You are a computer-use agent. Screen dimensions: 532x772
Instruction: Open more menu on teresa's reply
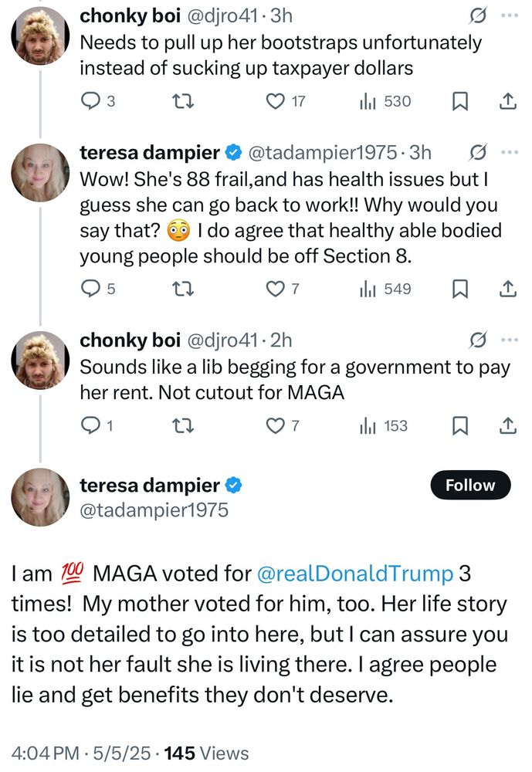(507, 152)
